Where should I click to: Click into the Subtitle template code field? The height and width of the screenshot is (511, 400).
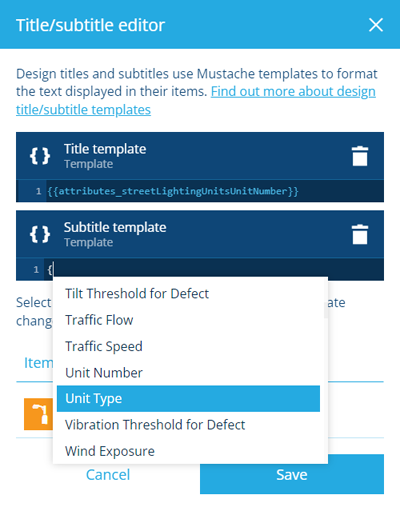tap(215, 269)
